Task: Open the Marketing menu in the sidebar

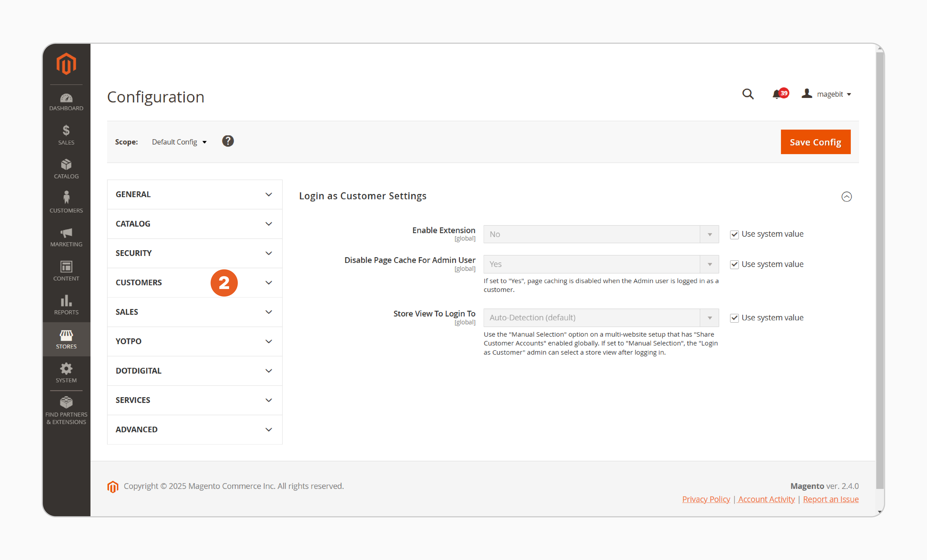Action: 66,237
